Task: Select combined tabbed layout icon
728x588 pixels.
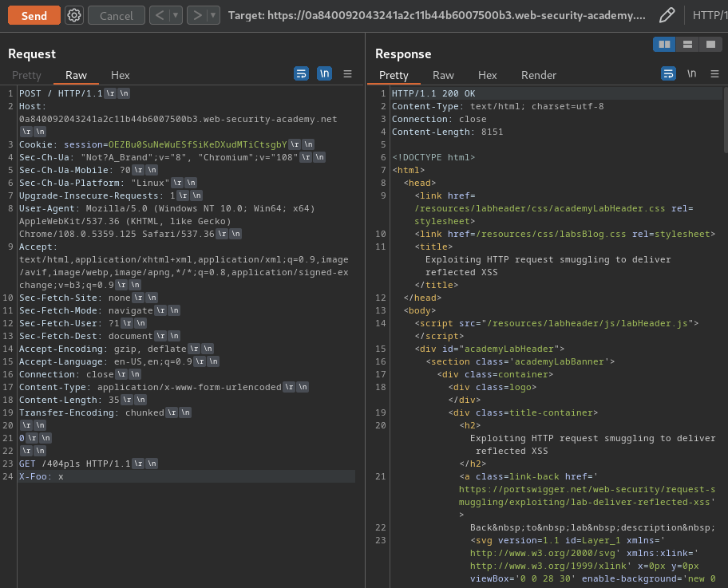Action: (x=710, y=44)
